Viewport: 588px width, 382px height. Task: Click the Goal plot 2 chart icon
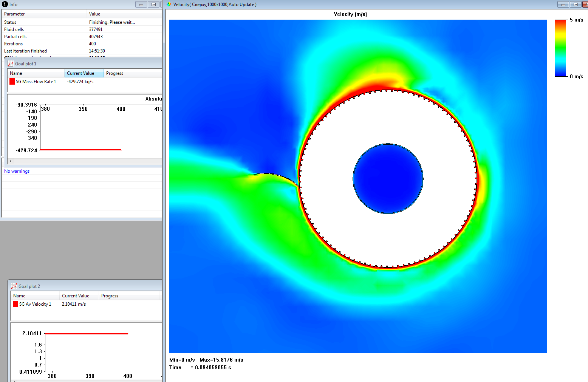[x=14, y=286]
